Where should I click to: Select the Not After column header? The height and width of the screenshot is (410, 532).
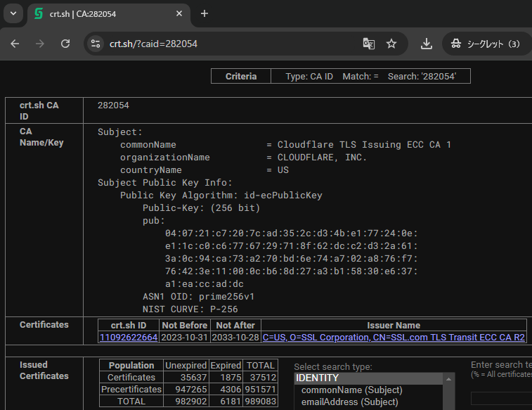(x=235, y=325)
